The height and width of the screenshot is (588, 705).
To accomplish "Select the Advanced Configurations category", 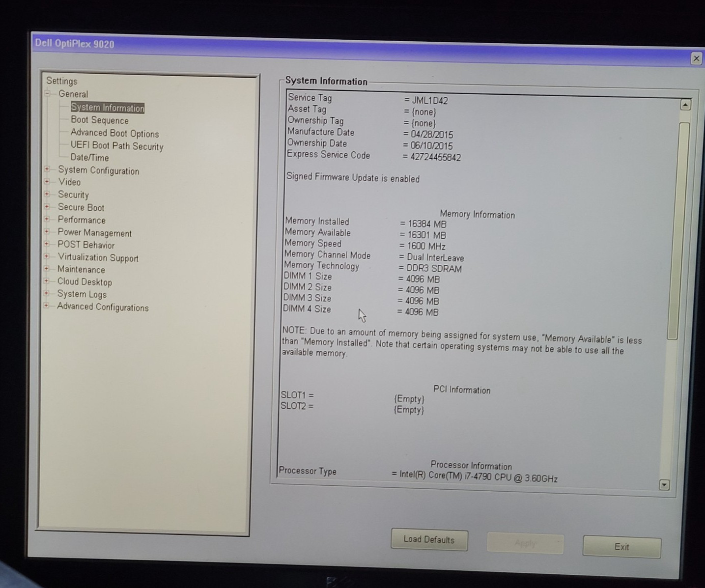I will point(103,307).
